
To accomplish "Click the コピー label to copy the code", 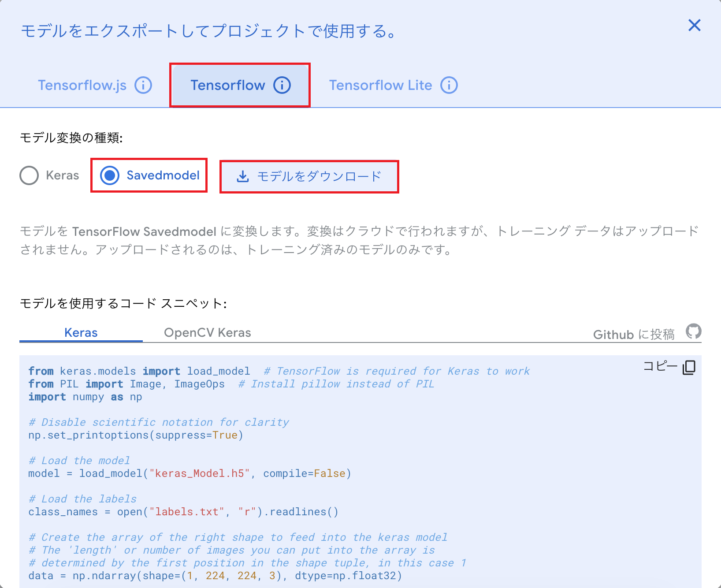I will pos(660,366).
